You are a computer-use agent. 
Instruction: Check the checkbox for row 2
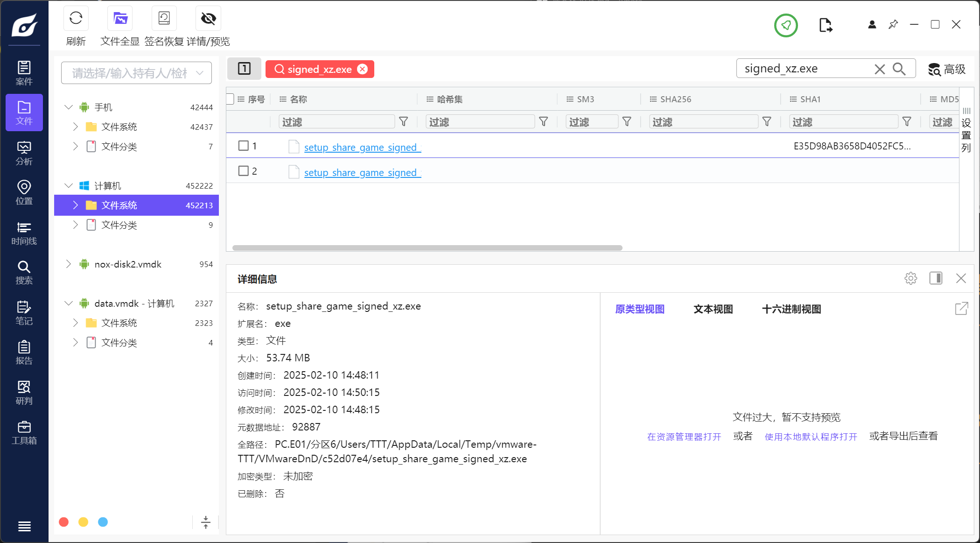tap(243, 171)
